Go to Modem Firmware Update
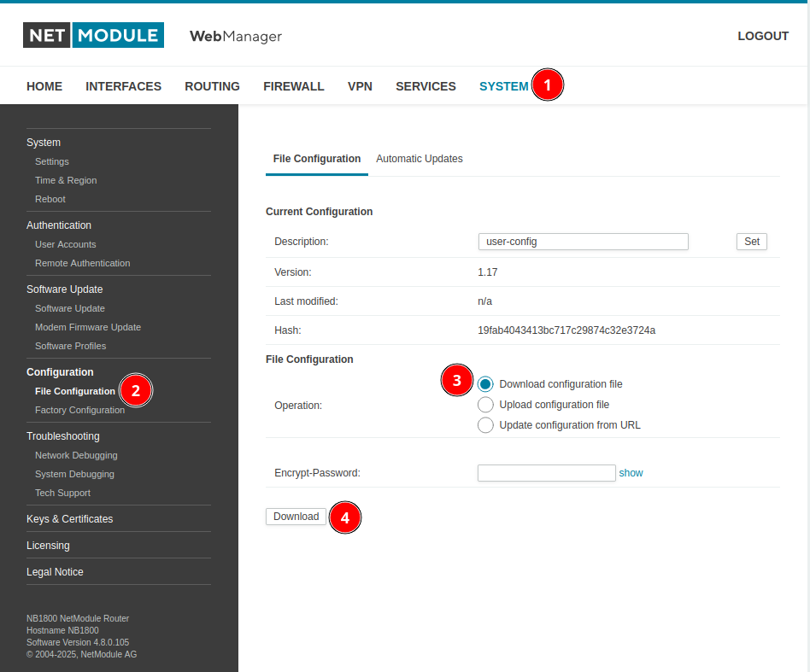The height and width of the screenshot is (672, 810). pos(88,327)
